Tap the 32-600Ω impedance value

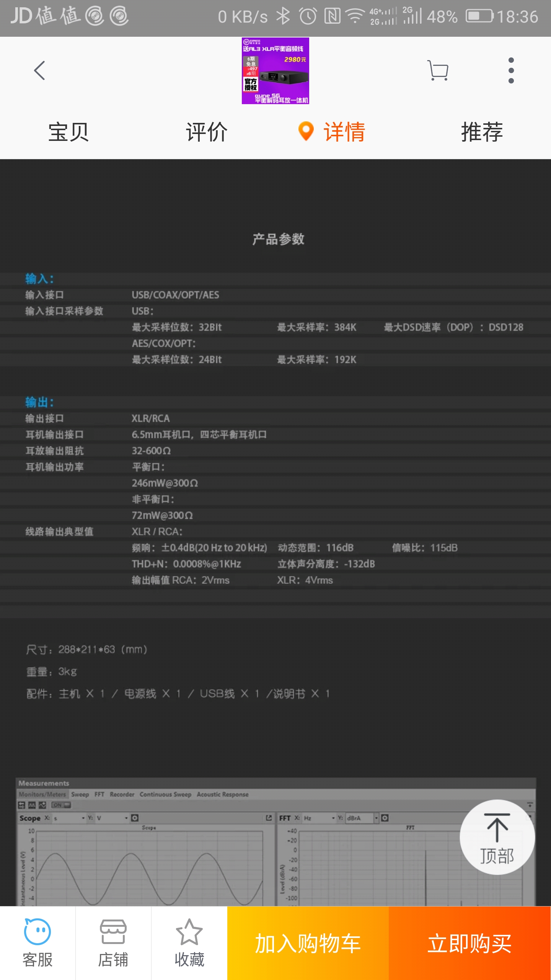click(x=151, y=451)
